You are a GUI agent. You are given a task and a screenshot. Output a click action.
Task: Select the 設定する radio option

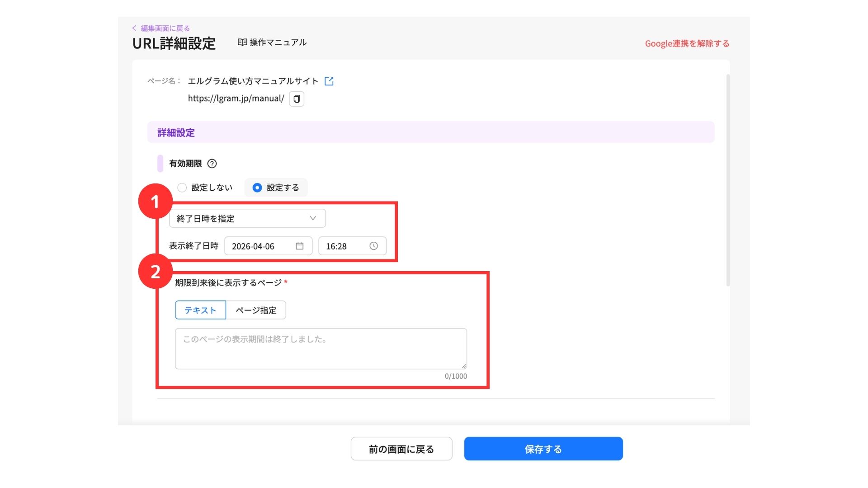click(257, 188)
